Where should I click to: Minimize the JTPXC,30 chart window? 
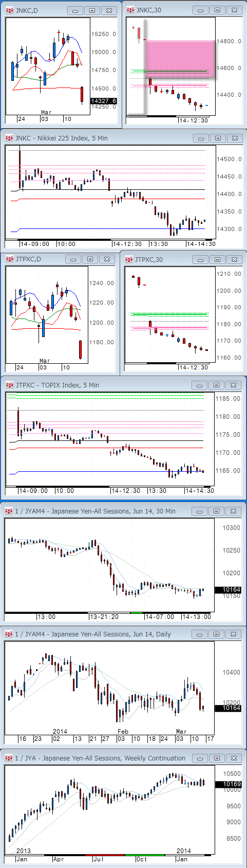pyautogui.click(x=201, y=259)
